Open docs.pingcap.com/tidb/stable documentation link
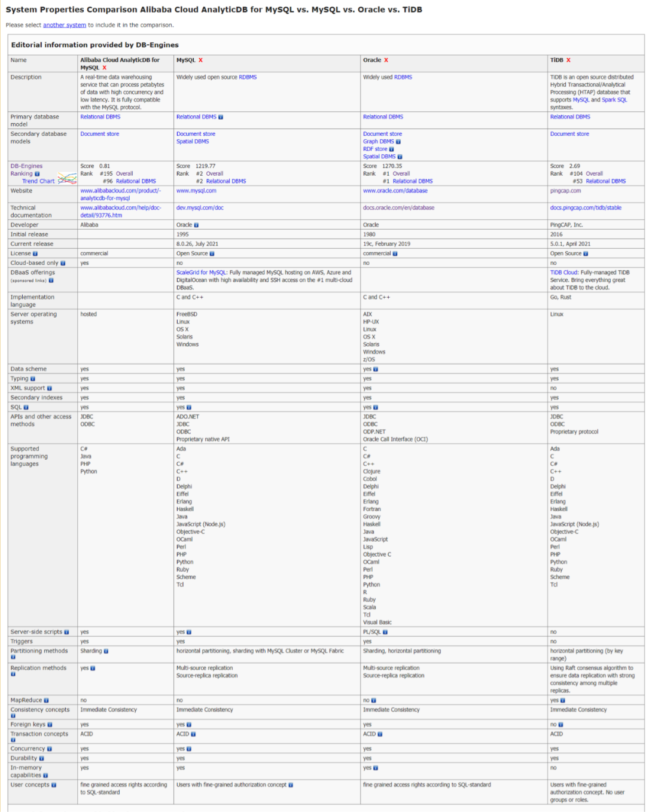Screen dimensions: 646x812 click(x=586, y=208)
